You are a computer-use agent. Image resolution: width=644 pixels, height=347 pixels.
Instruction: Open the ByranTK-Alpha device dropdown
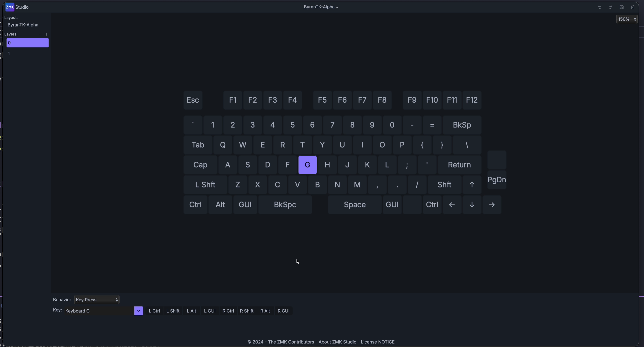[x=321, y=7]
